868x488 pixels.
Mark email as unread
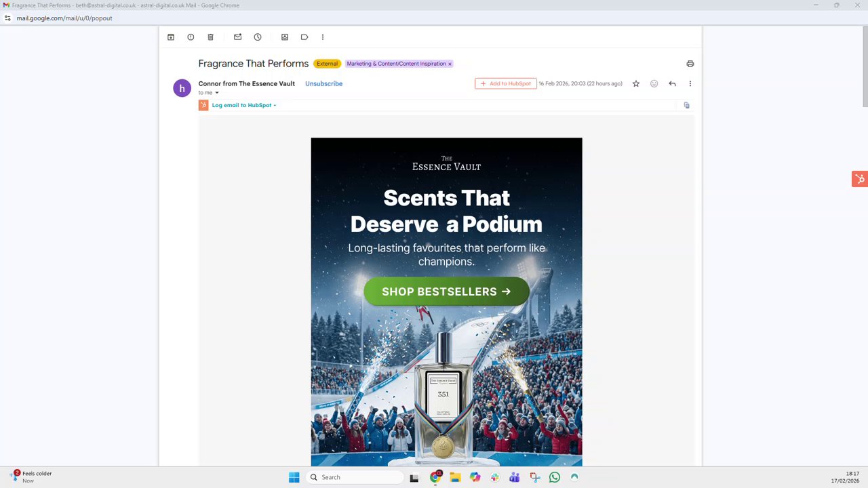pyautogui.click(x=237, y=37)
